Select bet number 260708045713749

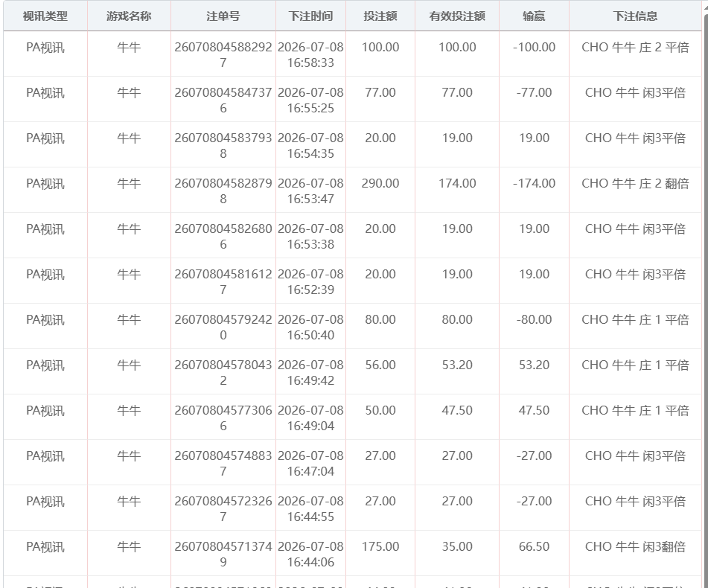(223, 555)
